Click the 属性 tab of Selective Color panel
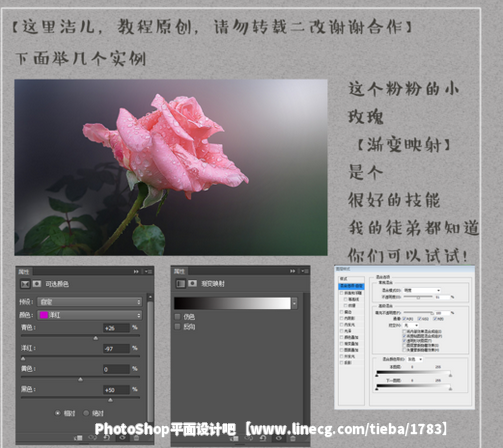Image resolution: width=503 pixels, height=448 pixels. [24, 272]
